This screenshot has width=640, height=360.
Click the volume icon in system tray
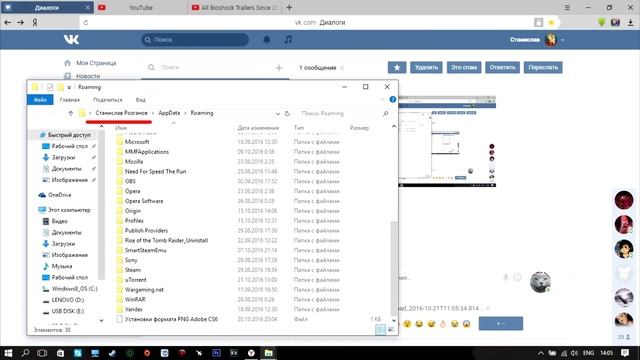575,353
